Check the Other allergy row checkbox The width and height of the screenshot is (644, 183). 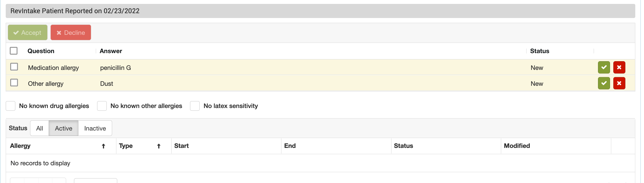coord(14,82)
